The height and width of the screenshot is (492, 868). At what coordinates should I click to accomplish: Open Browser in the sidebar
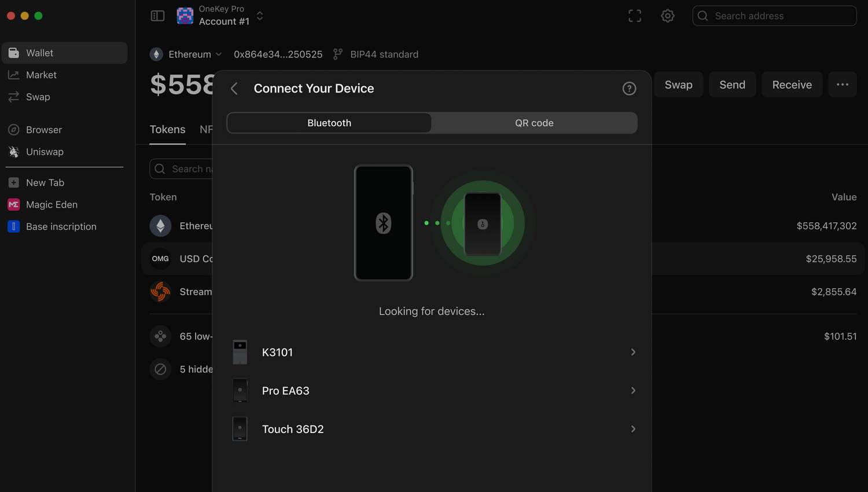point(64,130)
